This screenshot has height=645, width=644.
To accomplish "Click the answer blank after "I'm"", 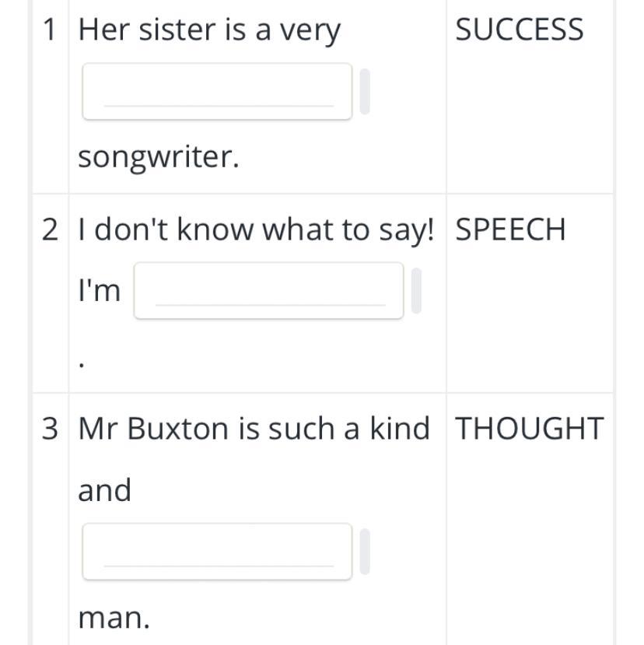I will tap(268, 291).
